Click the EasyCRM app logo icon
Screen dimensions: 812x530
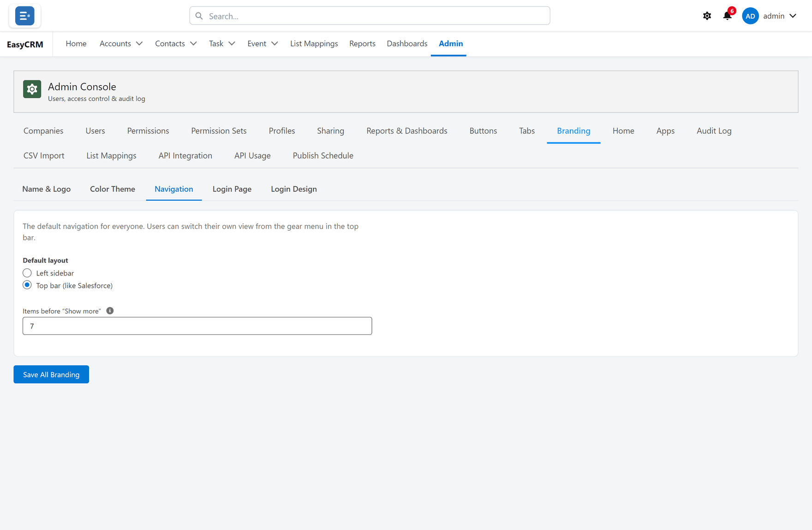24,16
